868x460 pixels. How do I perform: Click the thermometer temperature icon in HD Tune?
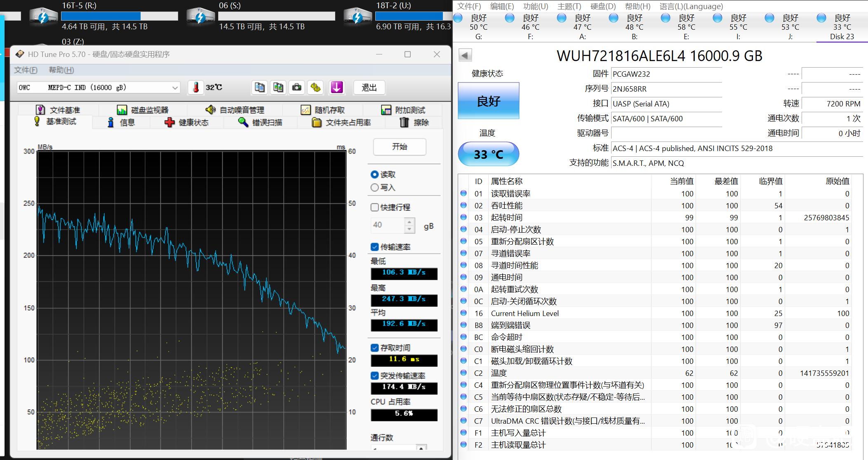point(196,87)
